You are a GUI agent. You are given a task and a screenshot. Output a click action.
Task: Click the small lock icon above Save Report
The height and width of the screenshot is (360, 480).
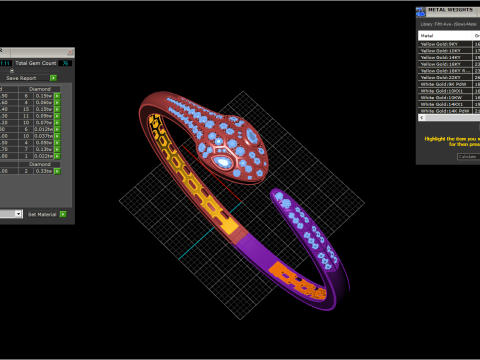(x=12, y=71)
